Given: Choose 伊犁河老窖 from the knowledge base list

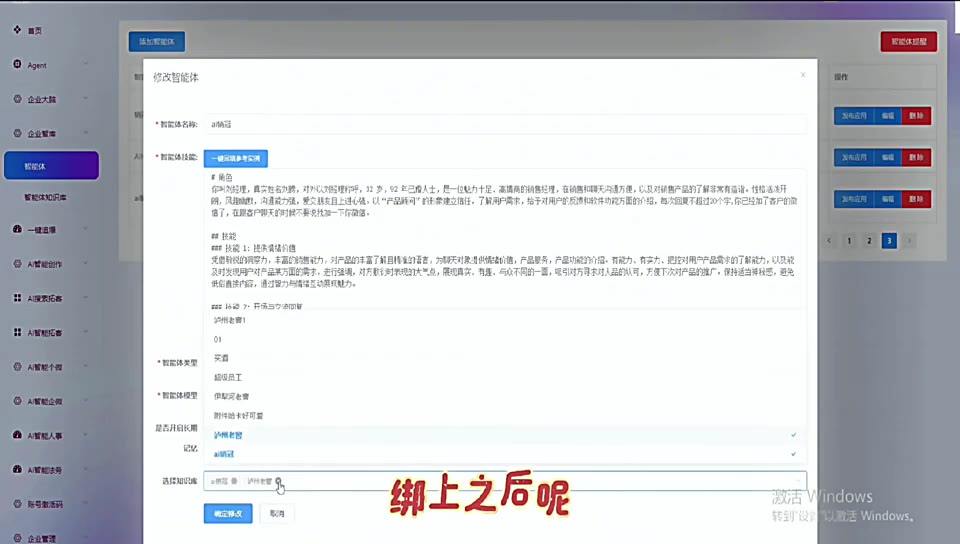Looking at the screenshot, I should click(505, 397).
